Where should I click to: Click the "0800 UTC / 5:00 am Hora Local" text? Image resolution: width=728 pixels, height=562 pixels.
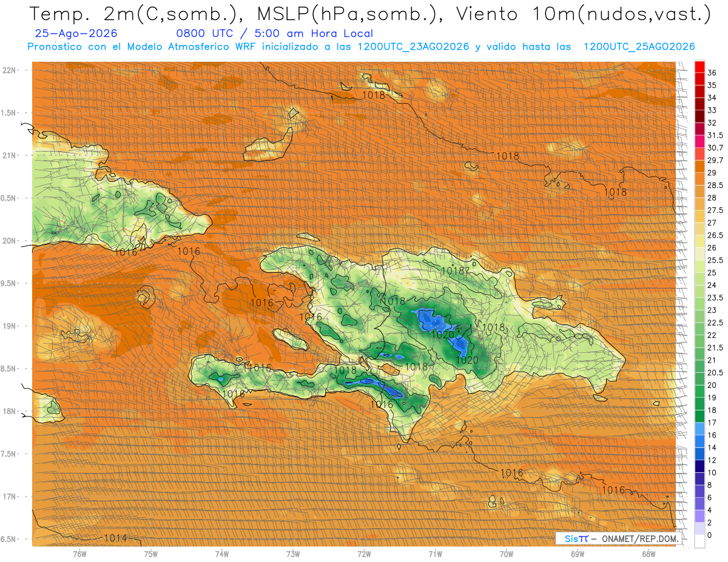tap(274, 34)
